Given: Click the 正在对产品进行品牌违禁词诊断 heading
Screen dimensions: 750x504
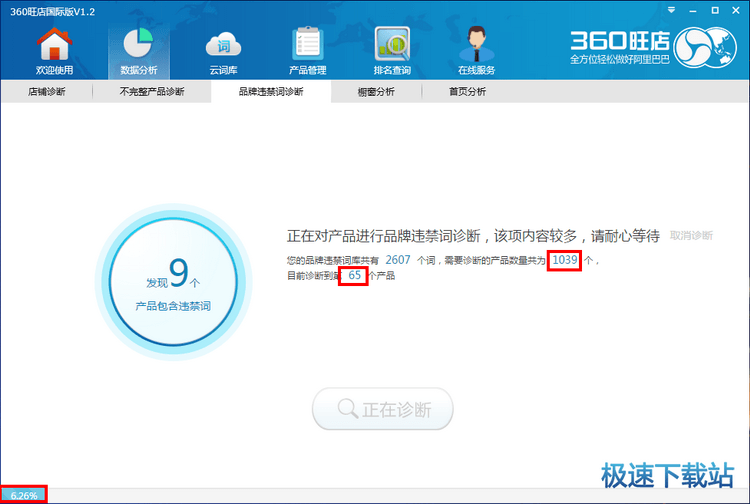Looking at the screenshot, I should 473,236.
